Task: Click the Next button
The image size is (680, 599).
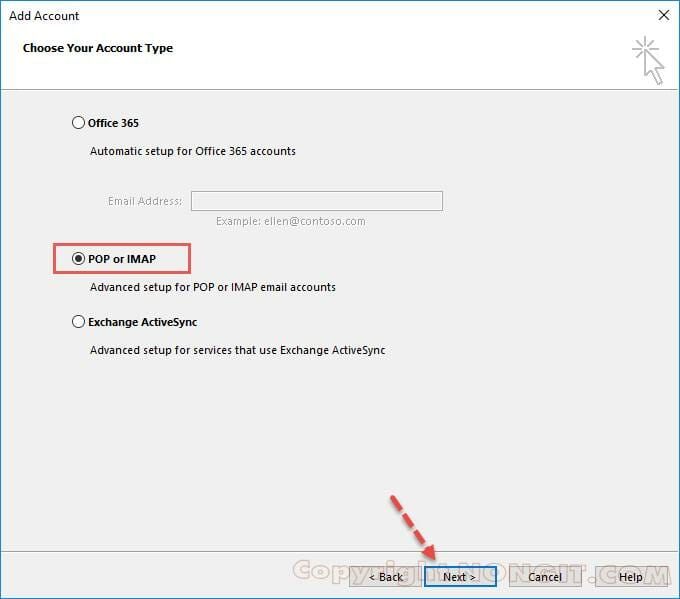Action: [x=460, y=577]
